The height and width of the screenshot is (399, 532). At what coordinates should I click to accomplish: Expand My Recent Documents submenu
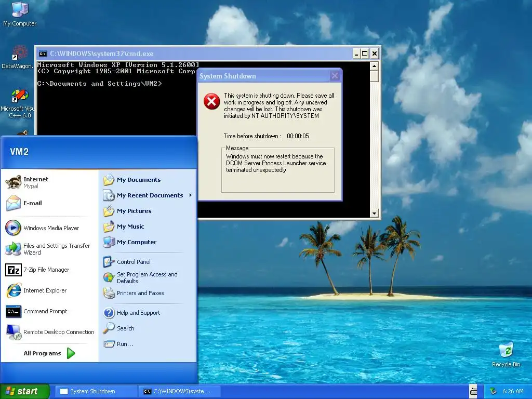148,195
